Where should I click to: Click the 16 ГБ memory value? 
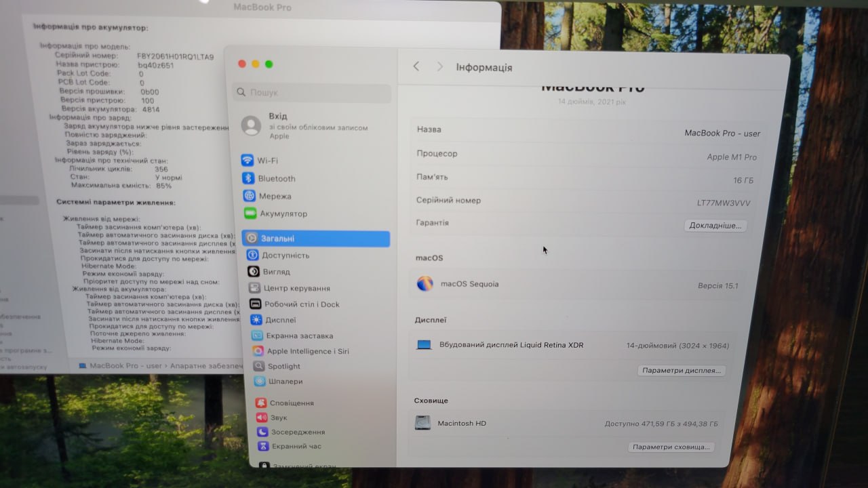[x=743, y=180]
